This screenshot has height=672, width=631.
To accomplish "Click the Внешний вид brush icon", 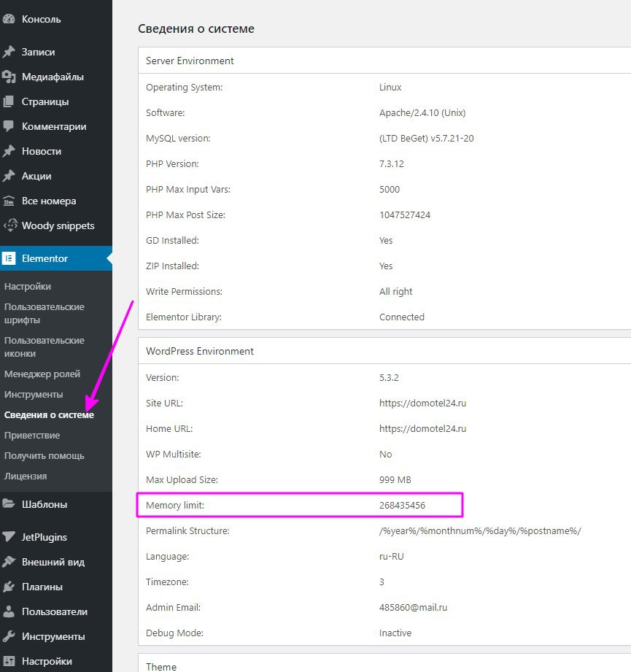I will point(9,561).
